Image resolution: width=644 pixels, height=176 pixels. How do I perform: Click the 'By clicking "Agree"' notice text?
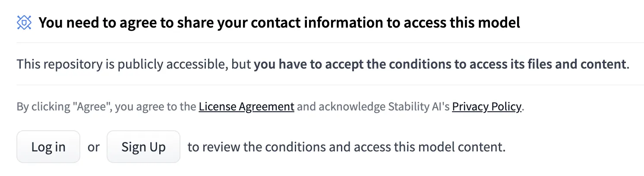[x=270, y=107]
